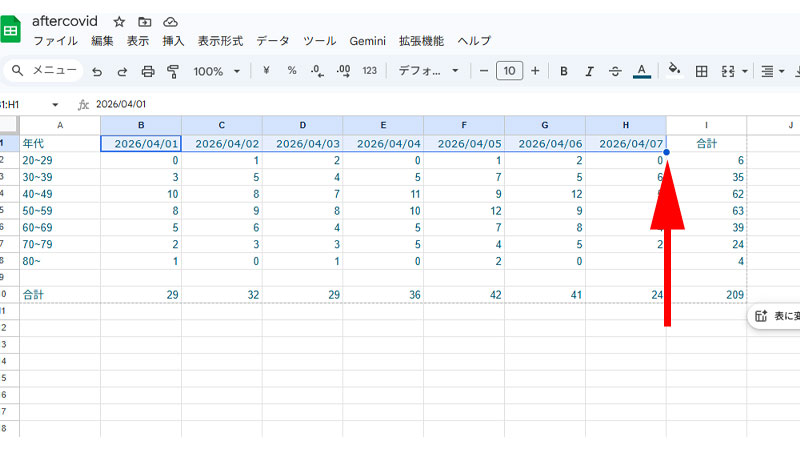Toggle strikethrough formatting

click(615, 71)
